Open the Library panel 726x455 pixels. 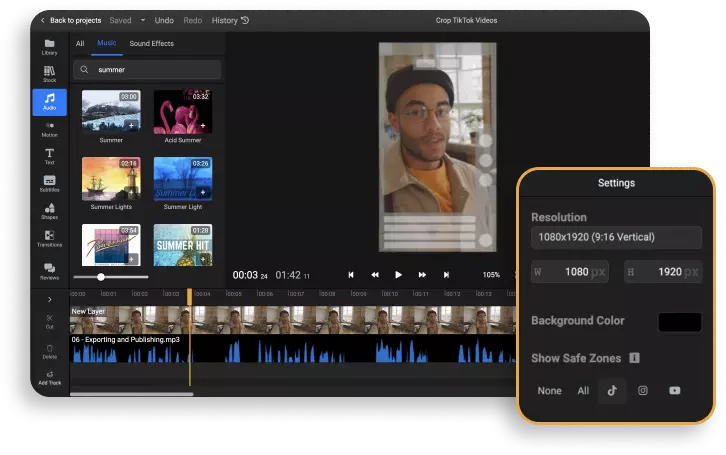tap(50, 47)
